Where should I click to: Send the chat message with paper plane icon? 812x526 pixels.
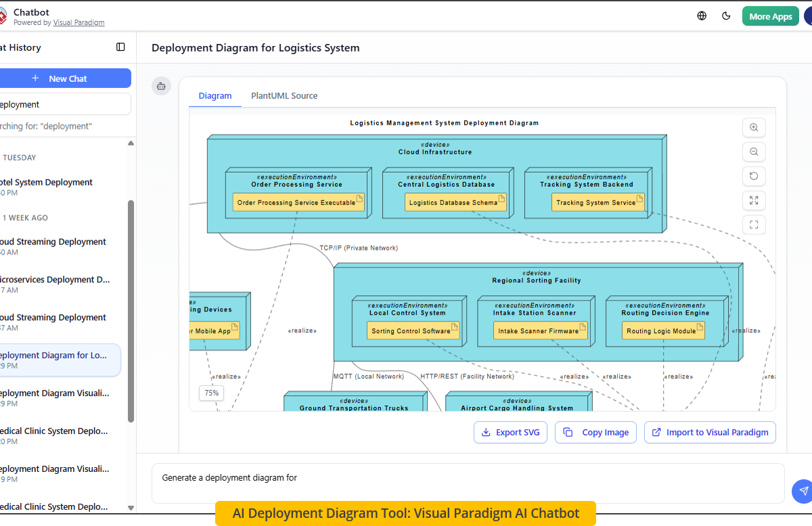pyautogui.click(x=803, y=491)
